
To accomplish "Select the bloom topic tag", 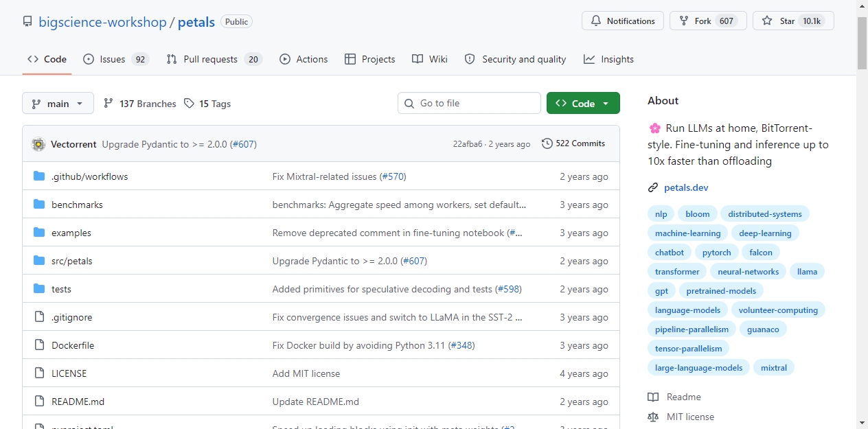I will tap(698, 213).
